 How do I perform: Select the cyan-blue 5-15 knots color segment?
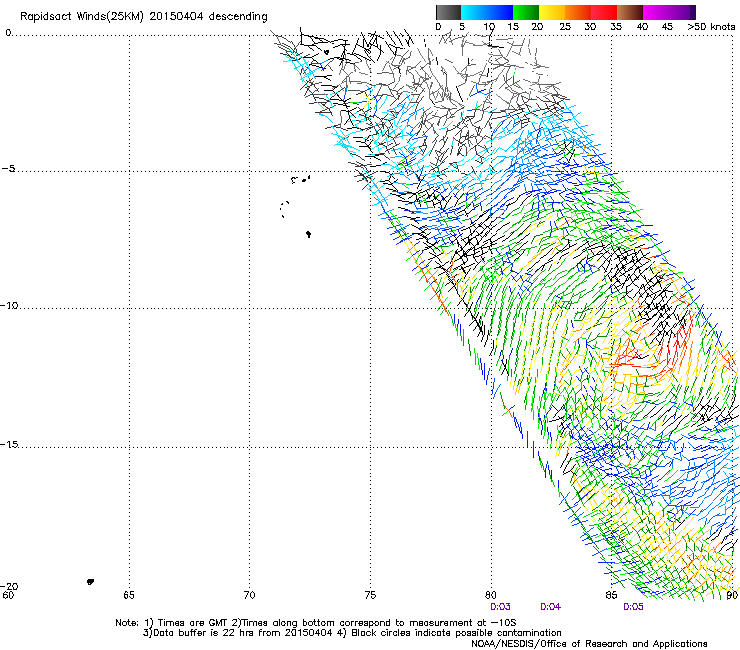tap(487, 12)
